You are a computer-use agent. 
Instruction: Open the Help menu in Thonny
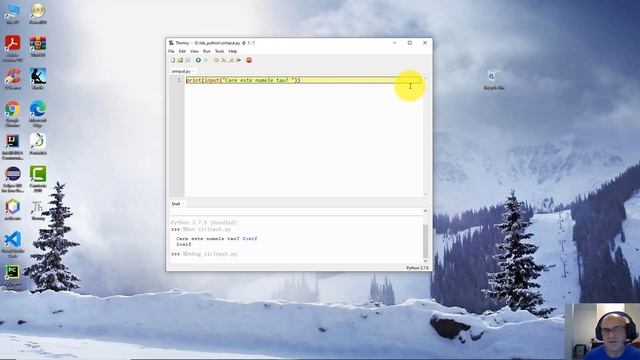pyautogui.click(x=233, y=51)
